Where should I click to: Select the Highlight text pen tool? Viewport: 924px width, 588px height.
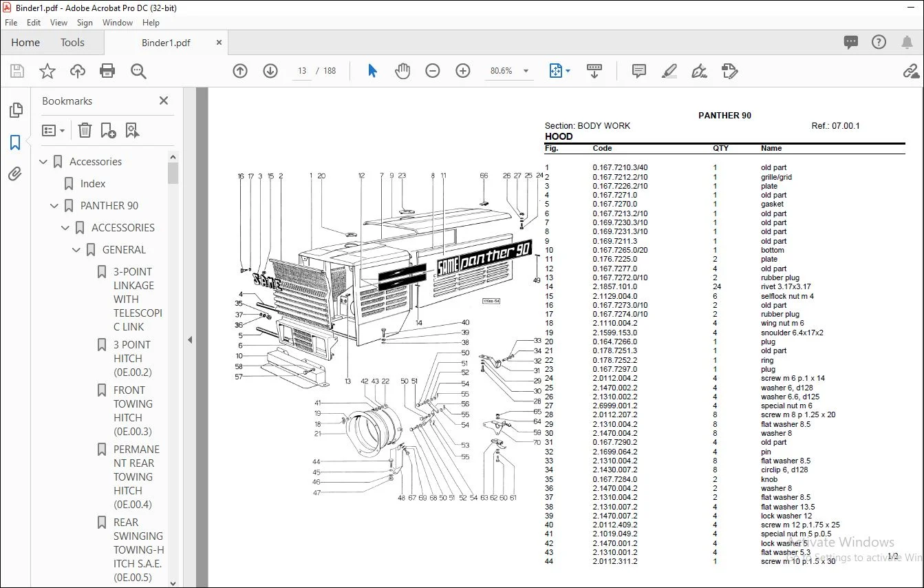[x=669, y=71]
